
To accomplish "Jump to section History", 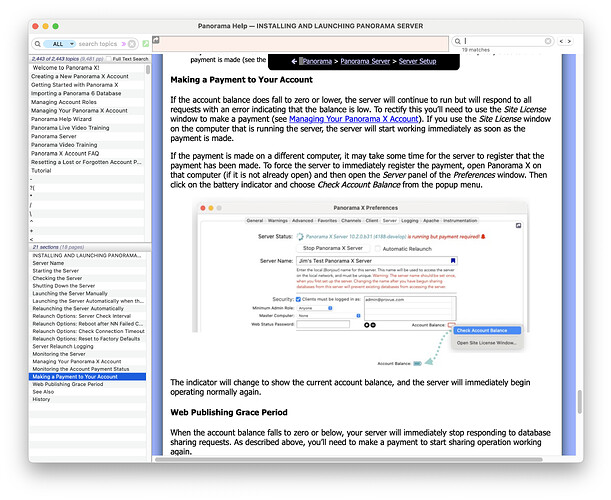I will [87, 399].
